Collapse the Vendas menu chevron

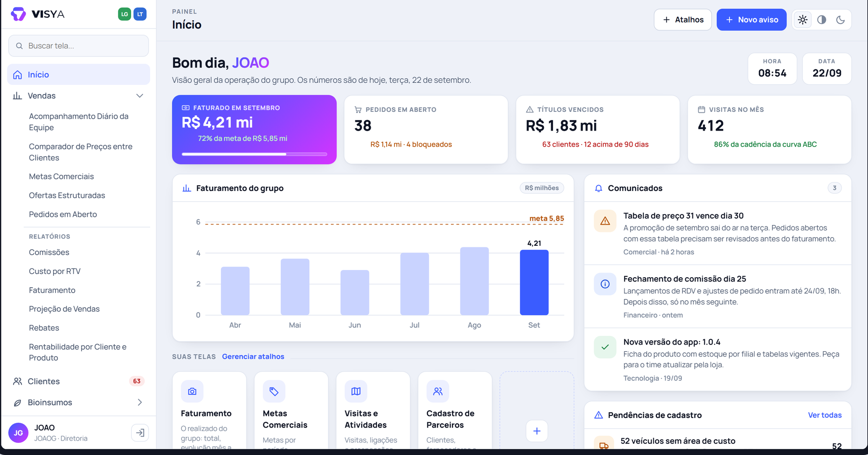(x=140, y=96)
